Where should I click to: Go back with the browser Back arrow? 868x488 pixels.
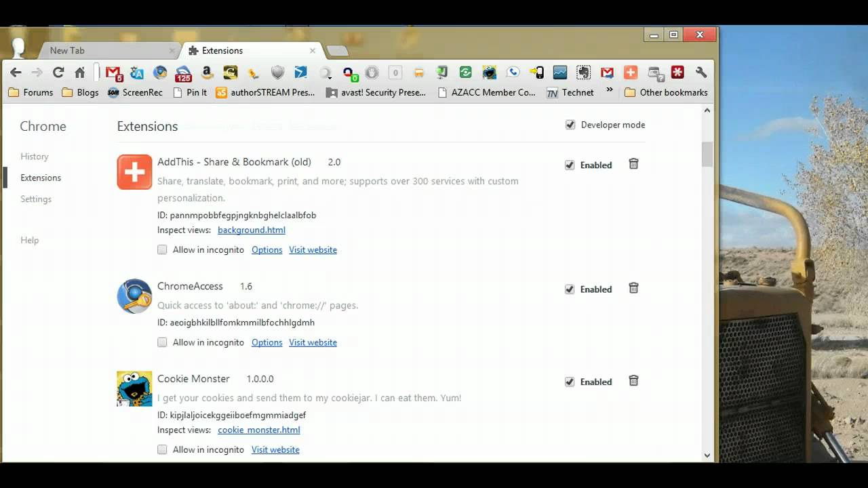[x=16, y=73]
